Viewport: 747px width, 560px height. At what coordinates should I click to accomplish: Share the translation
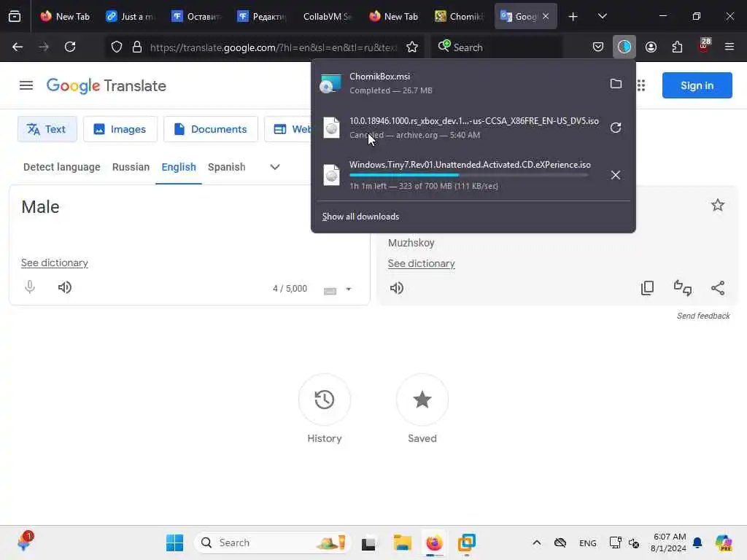point(718,287)
